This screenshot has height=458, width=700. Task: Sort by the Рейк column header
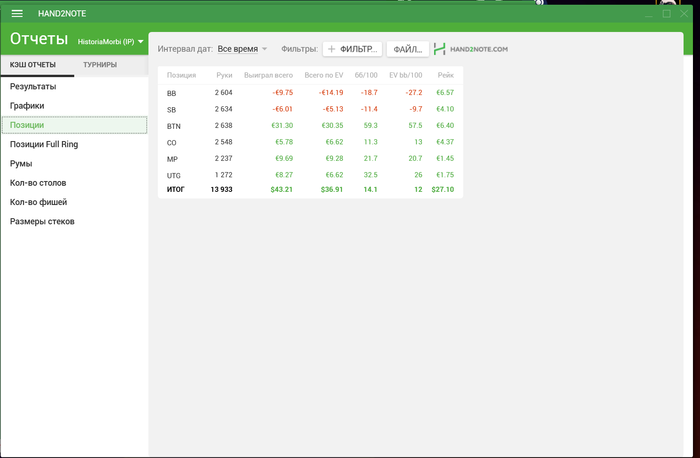tap(446, 75)
